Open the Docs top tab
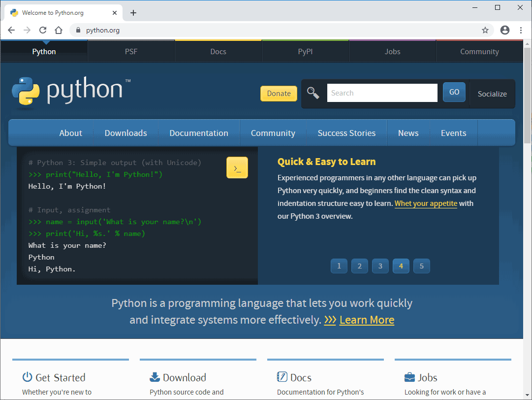The width and height of the screenshot is (532, 400). pos(218,52)
